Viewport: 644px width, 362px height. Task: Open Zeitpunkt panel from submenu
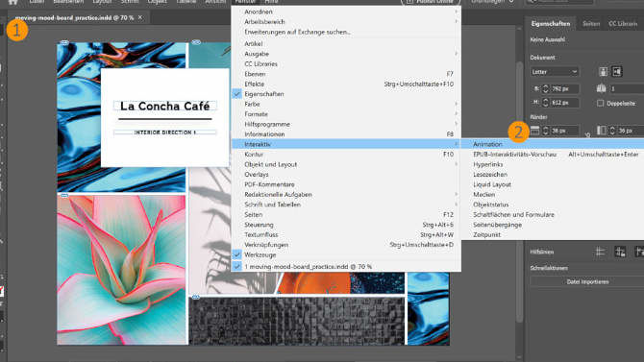pos(553,234)
